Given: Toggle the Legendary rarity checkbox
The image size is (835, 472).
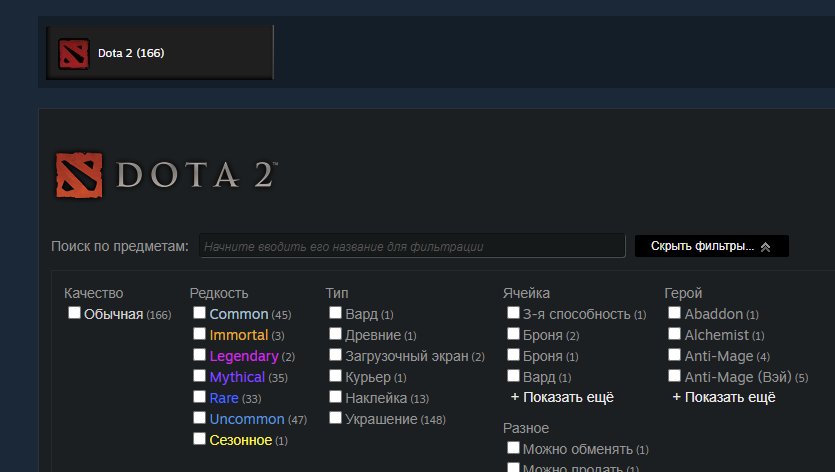Looking at the screenshot, I should tap(200, 356).
